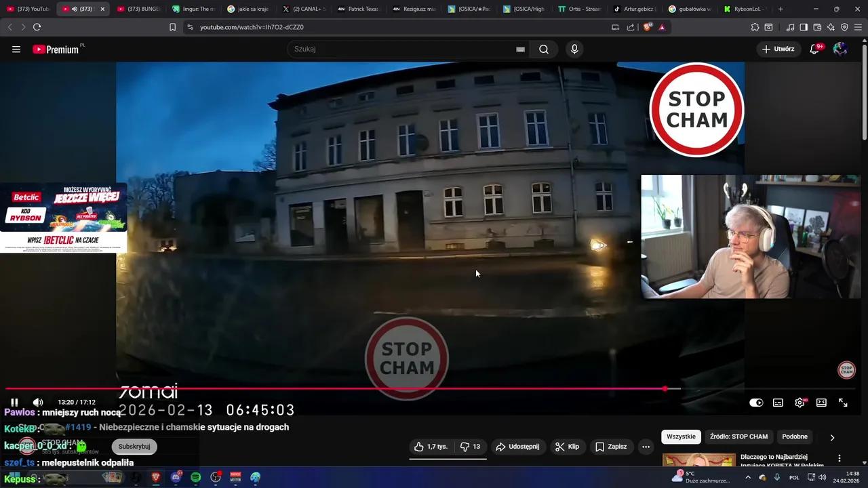
Task: Share the page via address bar share icon
Action: (631, 27)
